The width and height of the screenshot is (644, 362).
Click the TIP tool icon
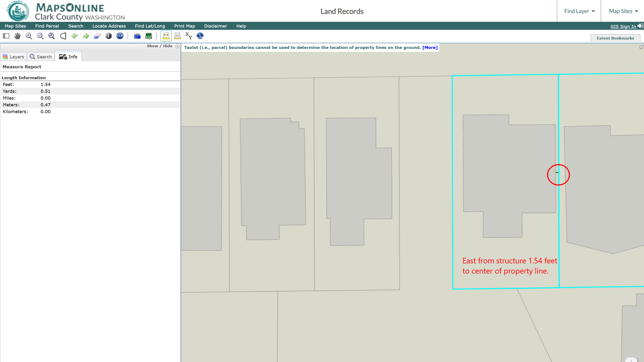(x=120, y=36)
